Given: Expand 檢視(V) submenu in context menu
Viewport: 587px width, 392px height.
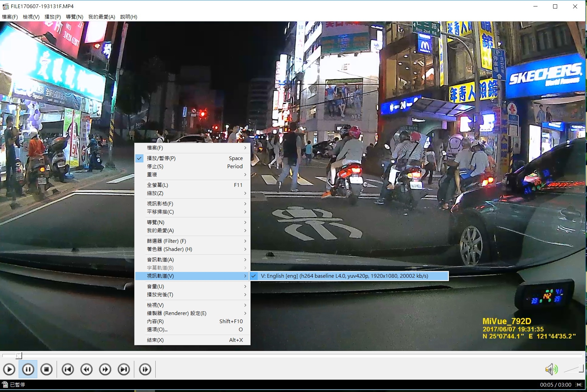Looking at the screenshot, I should 193,305.
